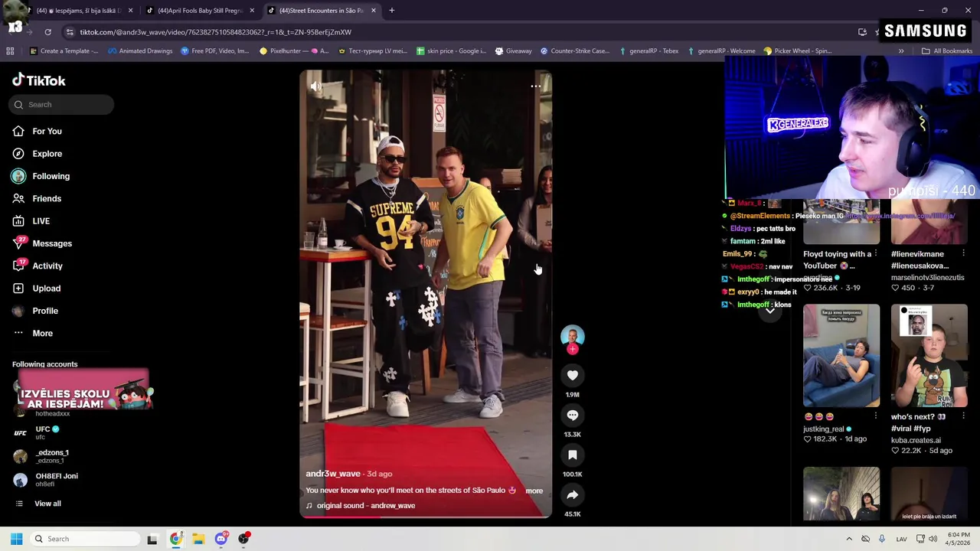Viewport: 980px width, 551px height.
Task: Share the video using the arrow icon
Action: tap(572, 494)
